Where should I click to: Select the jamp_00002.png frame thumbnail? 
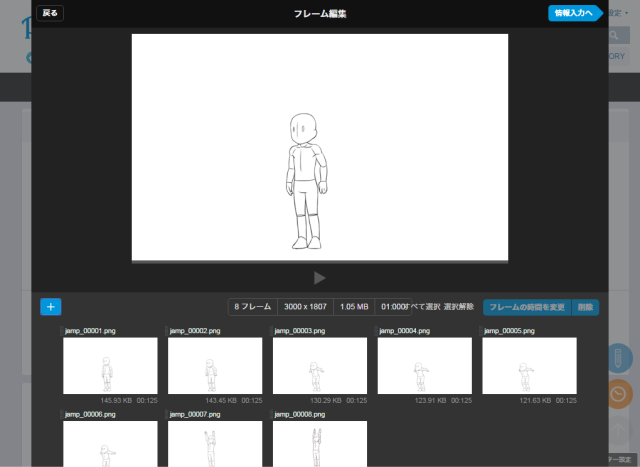pos(215,365)
